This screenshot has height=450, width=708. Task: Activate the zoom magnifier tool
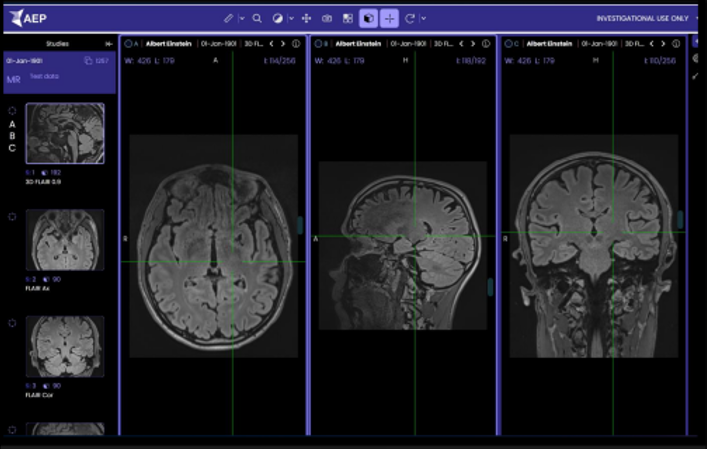coord(257,18)
